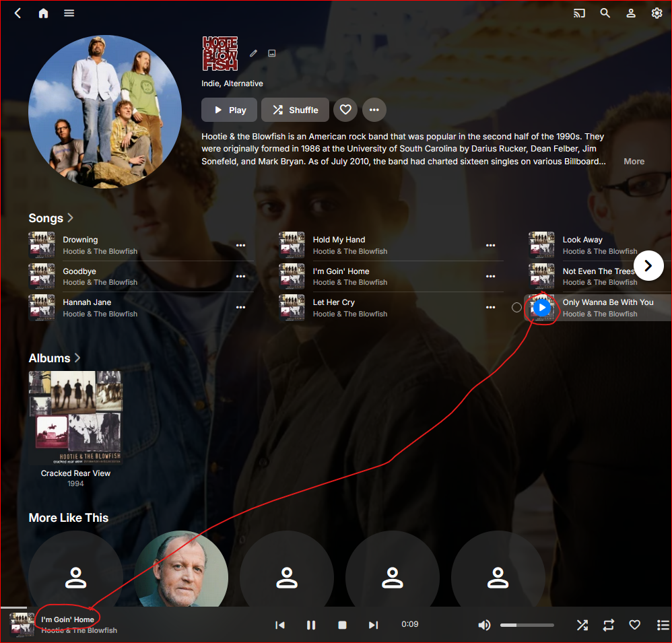Toggle repeat mode in player bar
Screen dimensions: 672x643
point(609,625)
